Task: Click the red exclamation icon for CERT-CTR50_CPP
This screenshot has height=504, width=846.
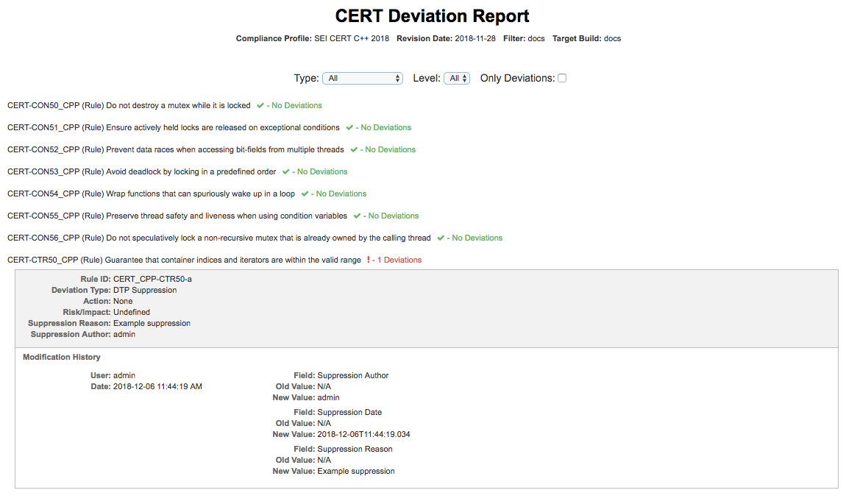Action: (x=369, y=260)
